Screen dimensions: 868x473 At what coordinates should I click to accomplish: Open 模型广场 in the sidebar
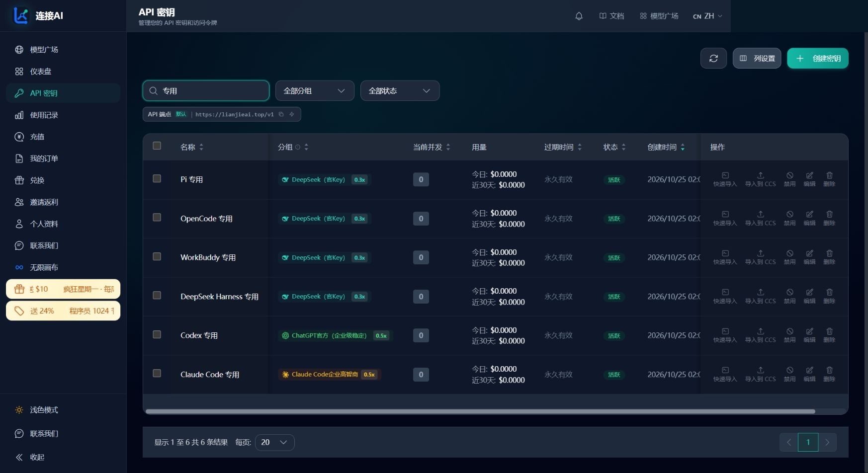tap(63, 50)
